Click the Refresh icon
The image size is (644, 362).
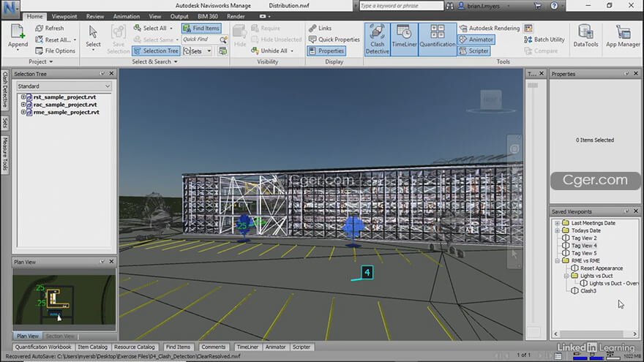[39, 28]
